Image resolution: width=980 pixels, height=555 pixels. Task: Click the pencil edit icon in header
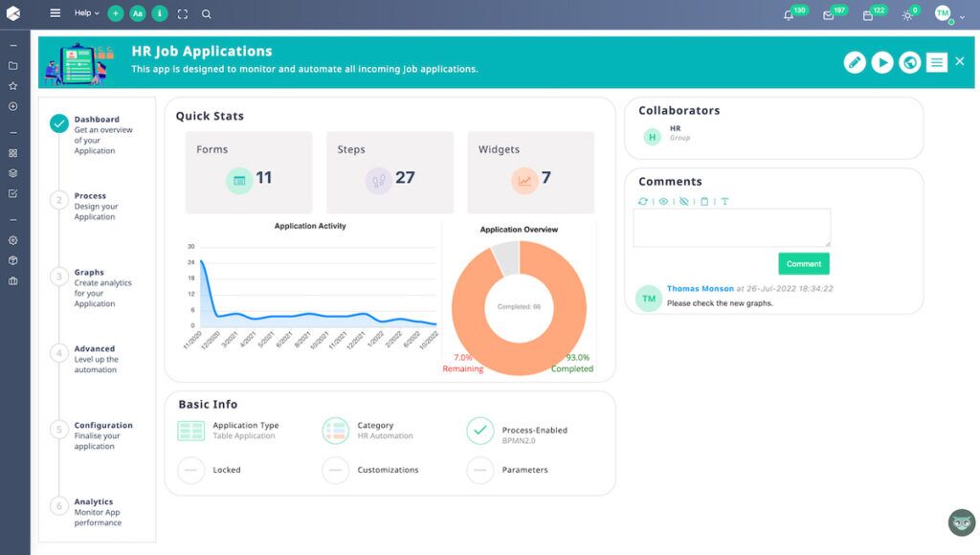(855, 62)
